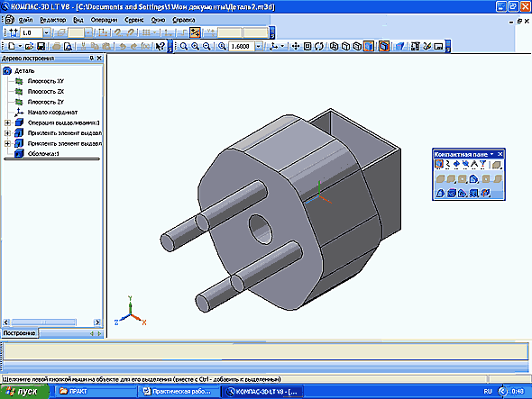Toggle the perspective projection cube button

(x=384, y=46)
